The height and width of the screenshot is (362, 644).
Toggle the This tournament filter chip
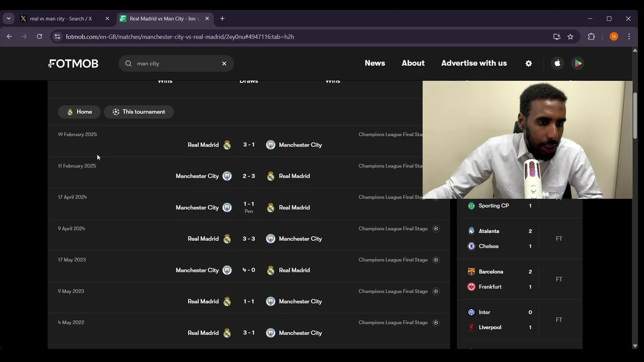coord(139,112)
